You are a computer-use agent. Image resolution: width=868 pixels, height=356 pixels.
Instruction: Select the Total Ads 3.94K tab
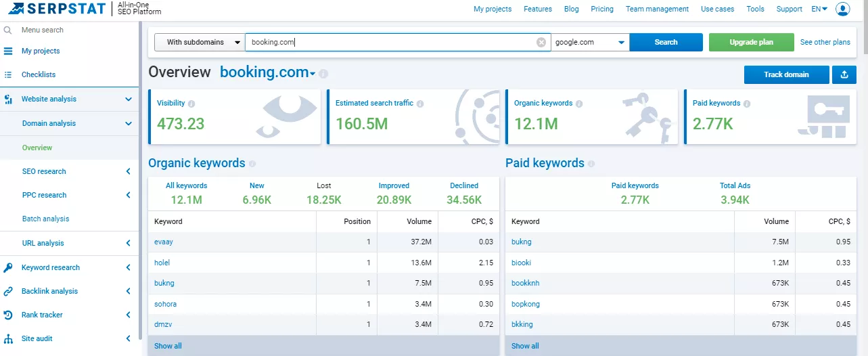point(735,193)
